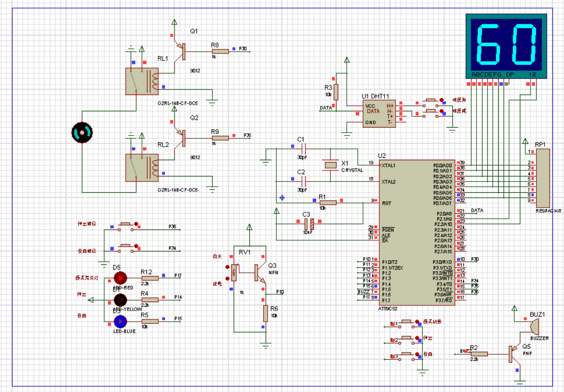Click the P10 label near Q3
The width and height of the screenshot is (564, 392).
tap(280, 292)
